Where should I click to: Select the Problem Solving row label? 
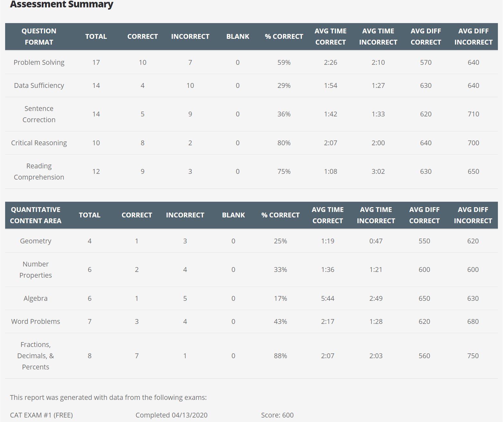click(39, 63)
